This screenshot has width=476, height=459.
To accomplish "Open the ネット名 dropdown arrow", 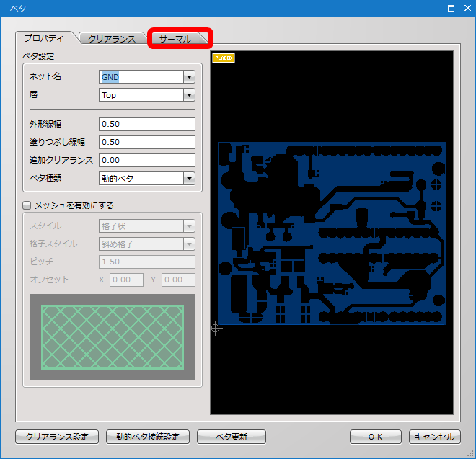I will (x=189, y=77).
